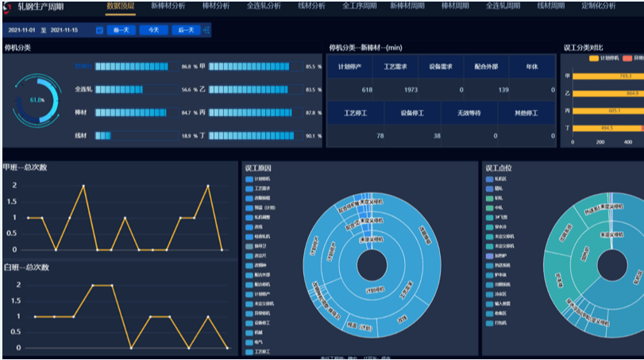This screenshot has height=360, width=644.
Task: Open the calendar date picker icon
Action: (99, 30)
